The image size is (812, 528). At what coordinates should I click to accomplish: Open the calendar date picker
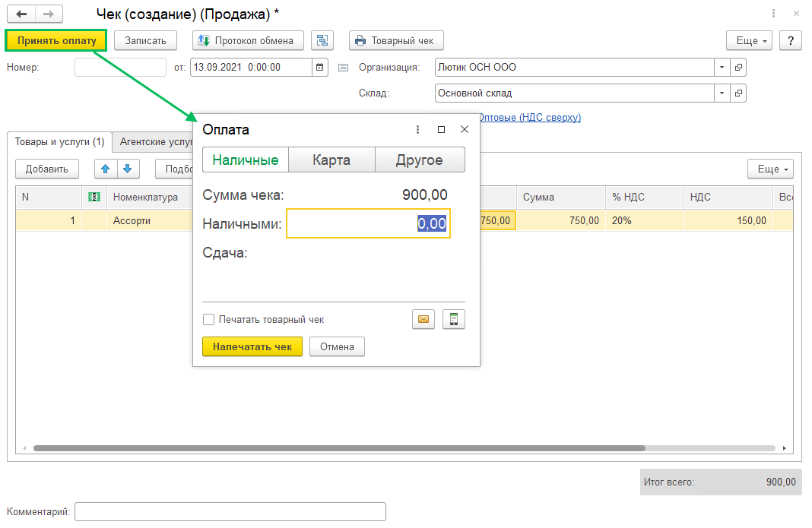coord(321,68)
